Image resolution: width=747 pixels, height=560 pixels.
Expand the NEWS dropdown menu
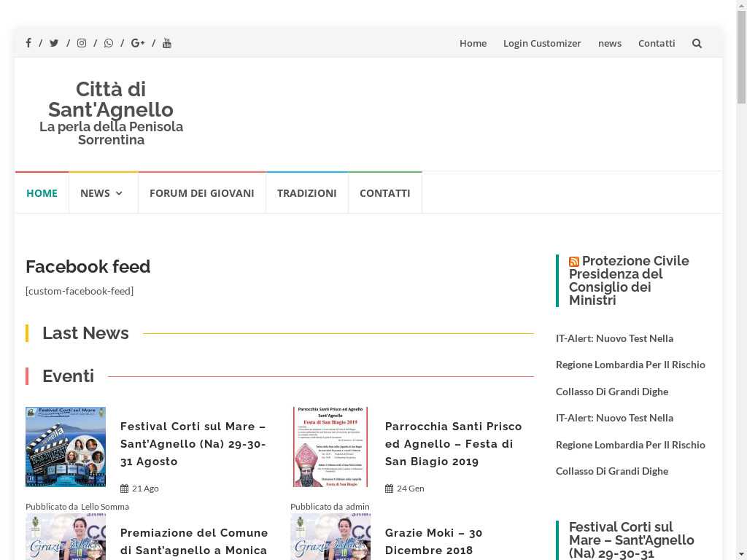coord(103,193)
